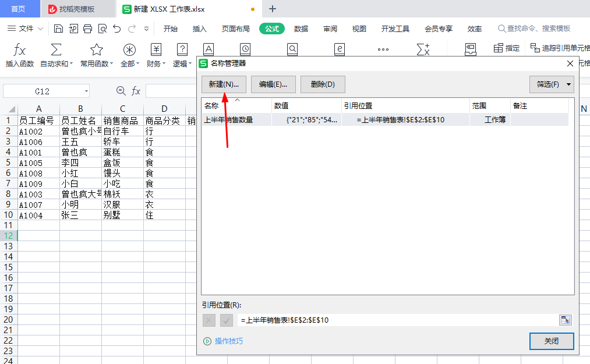Select cell A1002 in column A
590x364 pixels.
[38, 132]
